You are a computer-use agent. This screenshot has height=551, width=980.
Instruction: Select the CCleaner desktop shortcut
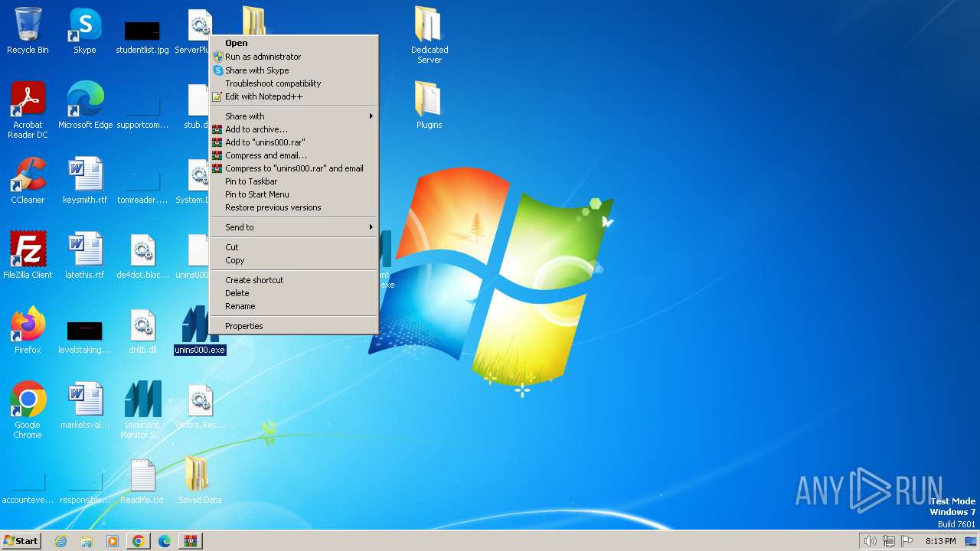28,180
